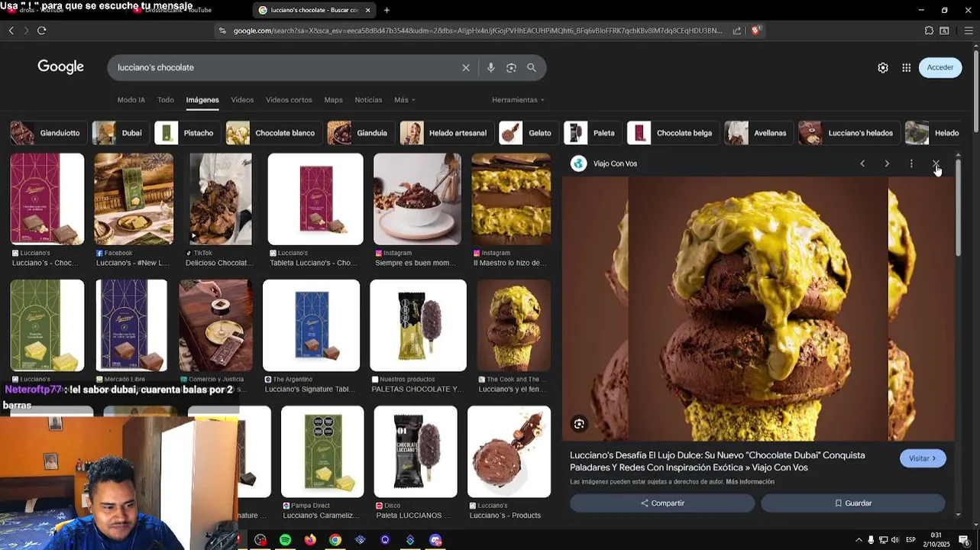Reload the page in browser toolbar
Image resolution: width=980 pixels, height=550 pixels.
click(41, 31)
